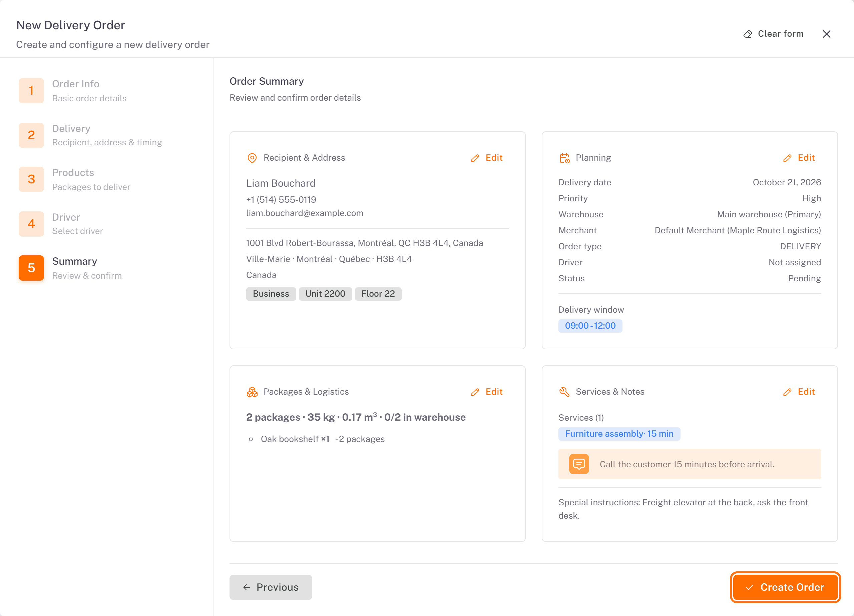Click the email liam.bouchard@example.com
The width and height of the screenshot is (854, 616).
(x=305, y=213)
